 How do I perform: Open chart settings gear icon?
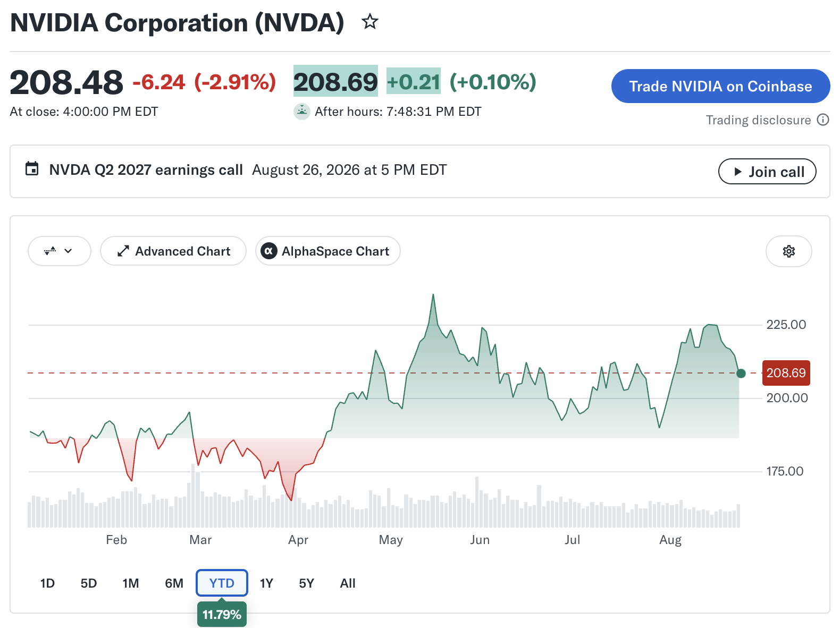pos(789,251)
